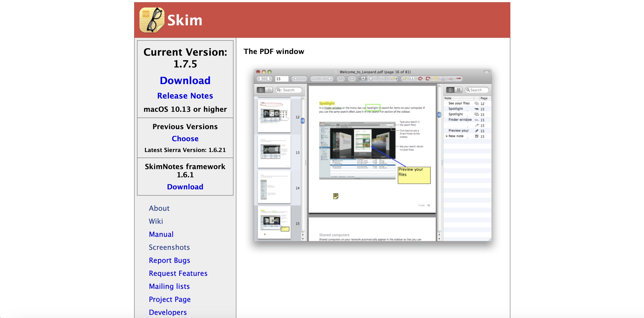The width and height of the screenshot is (644, 318).
Task: Click Download under SkimNotes framework
Action: pyautogui.click(x=185, y=187)
